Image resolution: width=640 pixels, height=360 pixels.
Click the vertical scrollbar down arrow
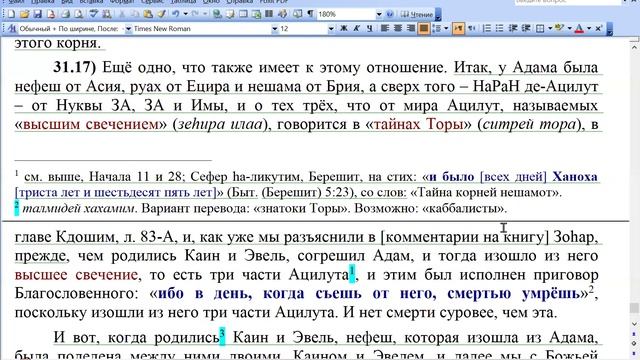click(634, 324)
